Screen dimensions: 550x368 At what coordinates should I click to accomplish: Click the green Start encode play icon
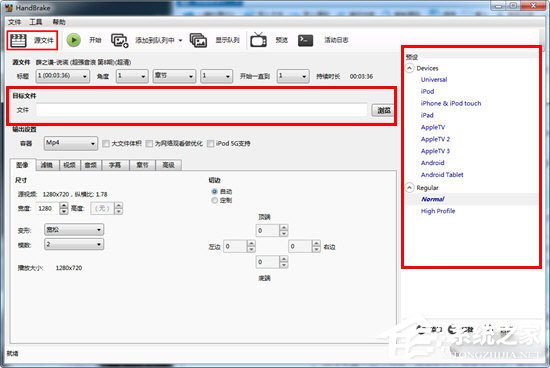[x=74, y=40]
